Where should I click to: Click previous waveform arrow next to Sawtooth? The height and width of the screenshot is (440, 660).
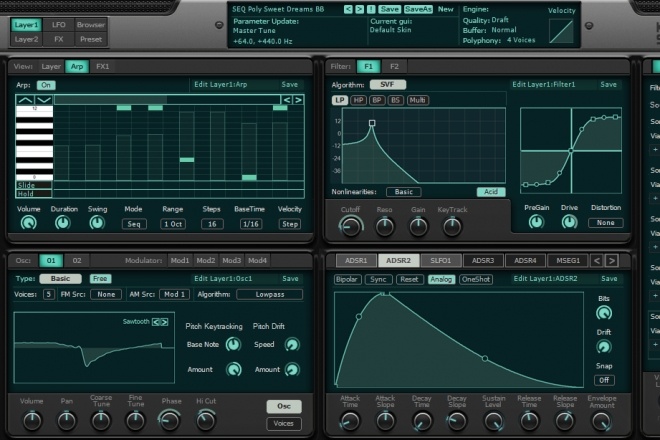[156, 322]
